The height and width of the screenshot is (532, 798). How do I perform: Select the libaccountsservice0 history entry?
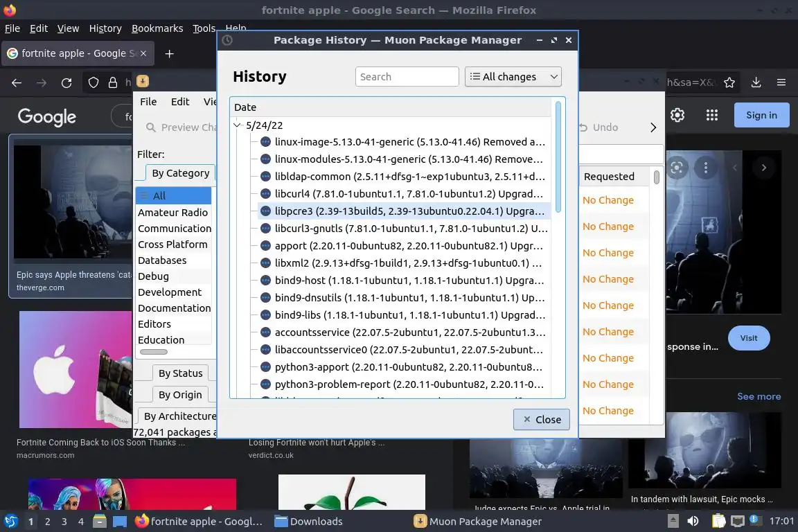pos(404,350)
